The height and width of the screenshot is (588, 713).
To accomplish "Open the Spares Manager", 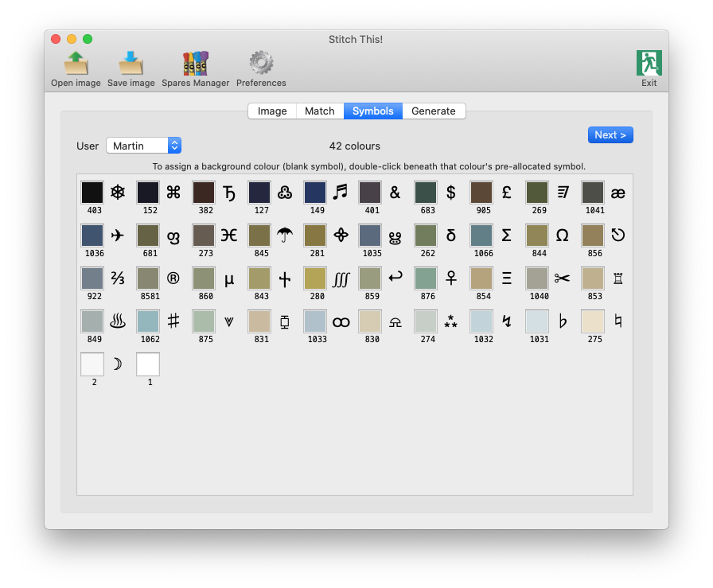I will coord(195,64).
